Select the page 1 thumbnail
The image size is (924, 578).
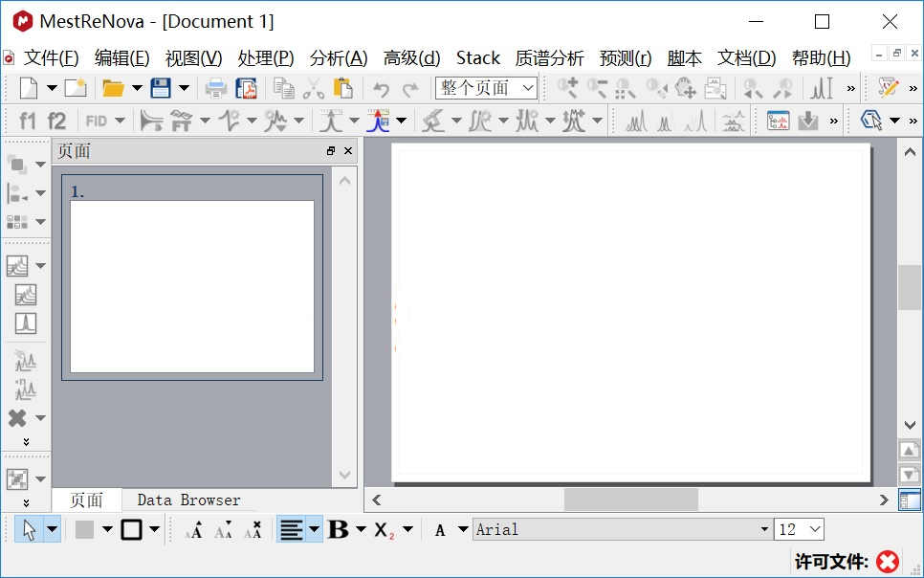tap(192, 285)
